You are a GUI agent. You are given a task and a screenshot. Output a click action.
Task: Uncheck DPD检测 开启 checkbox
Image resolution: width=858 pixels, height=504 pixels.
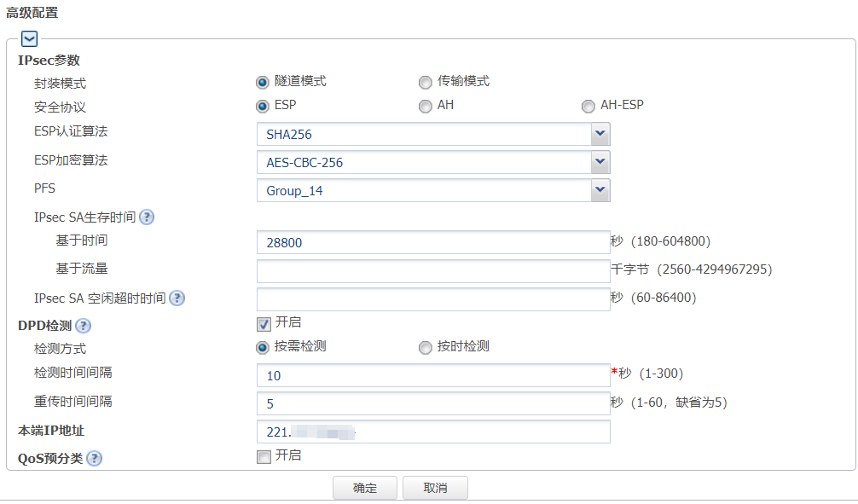[x=264, y=323]
